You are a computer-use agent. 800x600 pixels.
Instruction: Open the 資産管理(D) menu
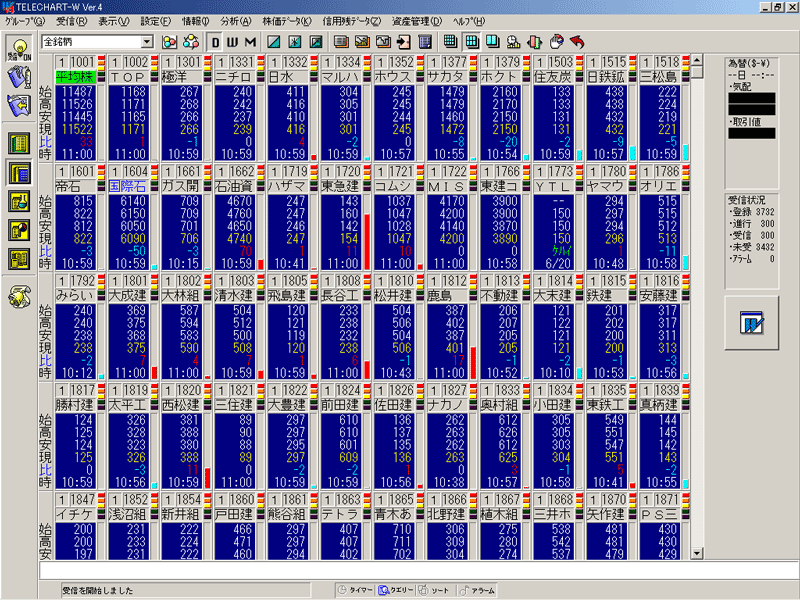coord(417,21)
